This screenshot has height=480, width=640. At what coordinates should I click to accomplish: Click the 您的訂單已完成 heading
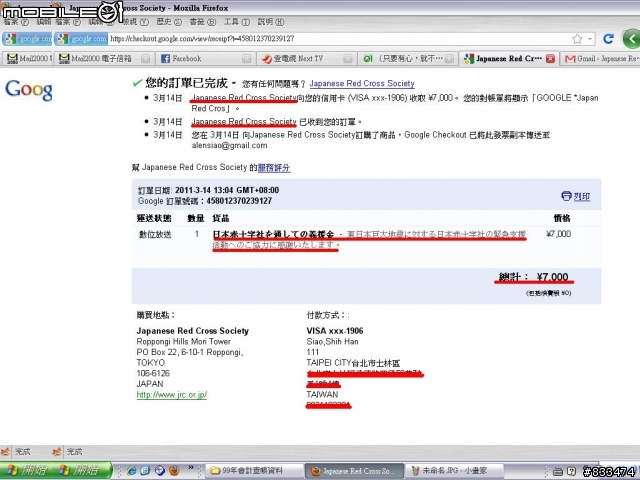[186, 83]
